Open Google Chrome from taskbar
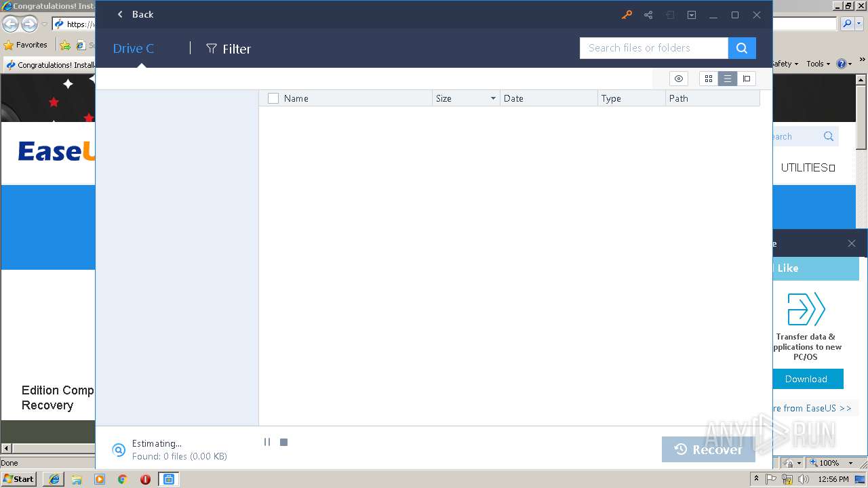 click(122, 479)
